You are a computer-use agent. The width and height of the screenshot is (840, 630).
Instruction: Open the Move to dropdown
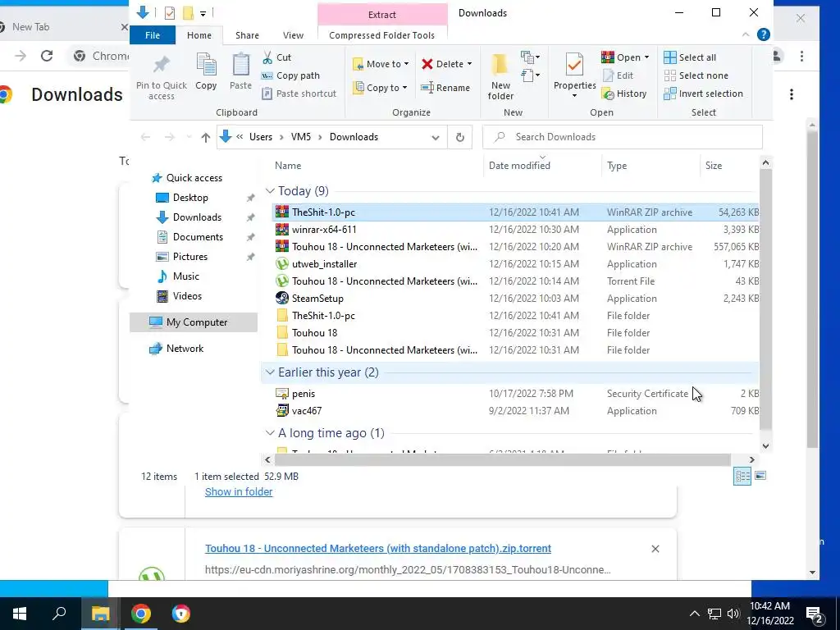pos(381,64)
